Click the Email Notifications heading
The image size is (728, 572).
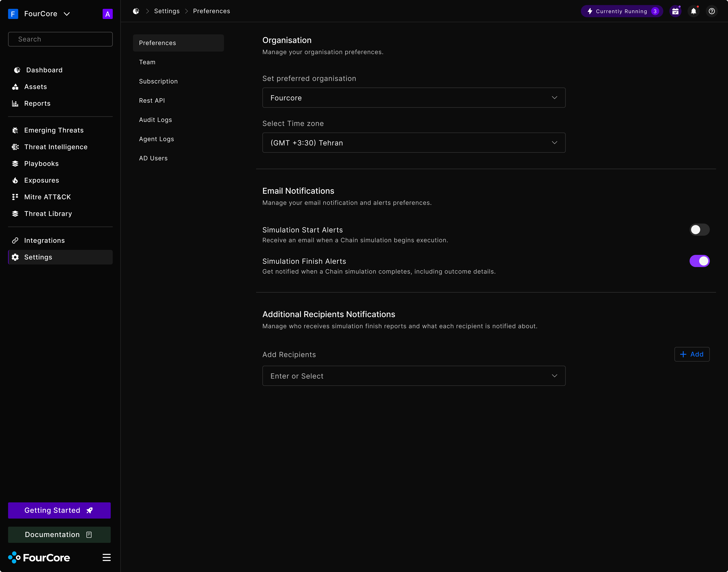tap(298, 191)
